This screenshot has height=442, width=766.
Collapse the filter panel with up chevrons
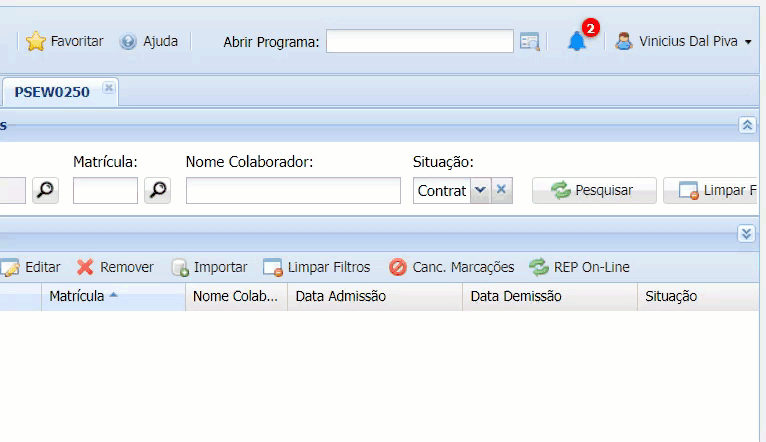747,125
